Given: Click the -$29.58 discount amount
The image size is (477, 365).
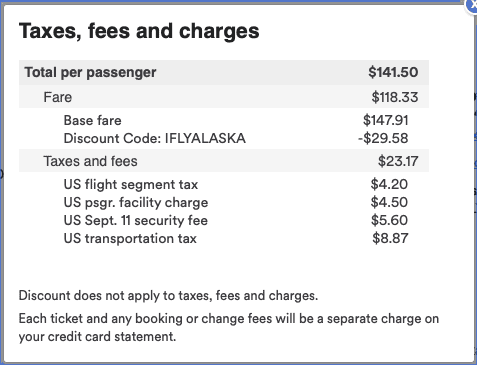Looking at the screenshot, I should [x=383, y=138].
